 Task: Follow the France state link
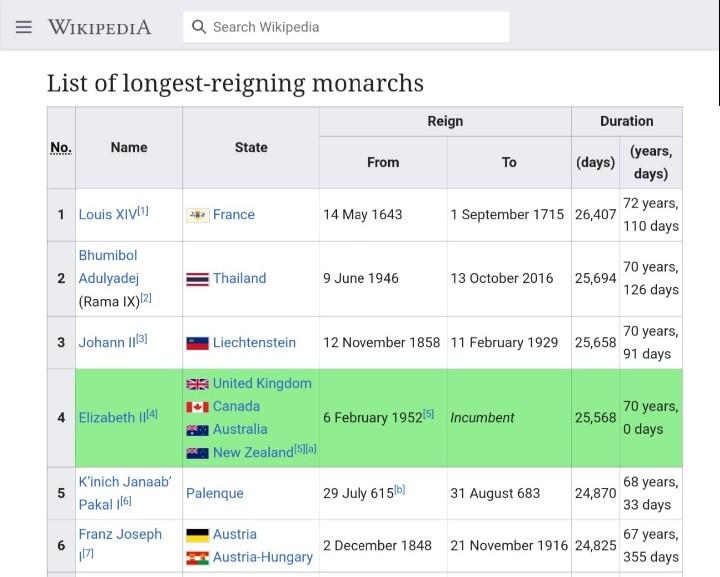tap(233, 214)
